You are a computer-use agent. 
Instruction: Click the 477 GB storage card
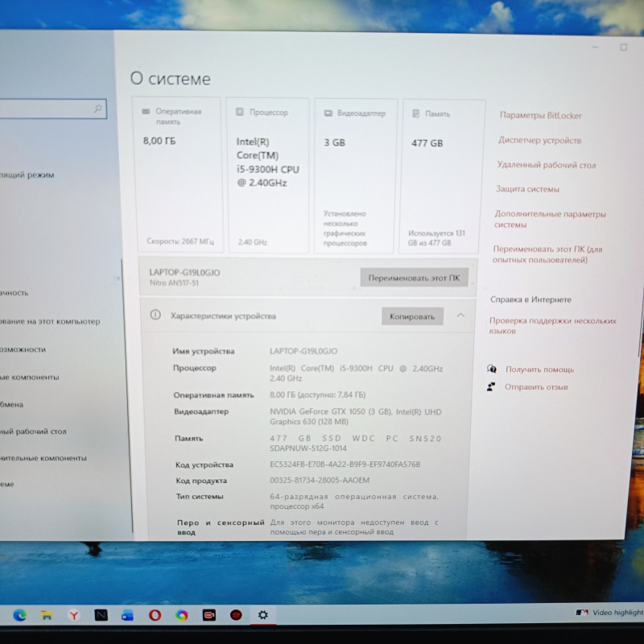coord(441,176)
